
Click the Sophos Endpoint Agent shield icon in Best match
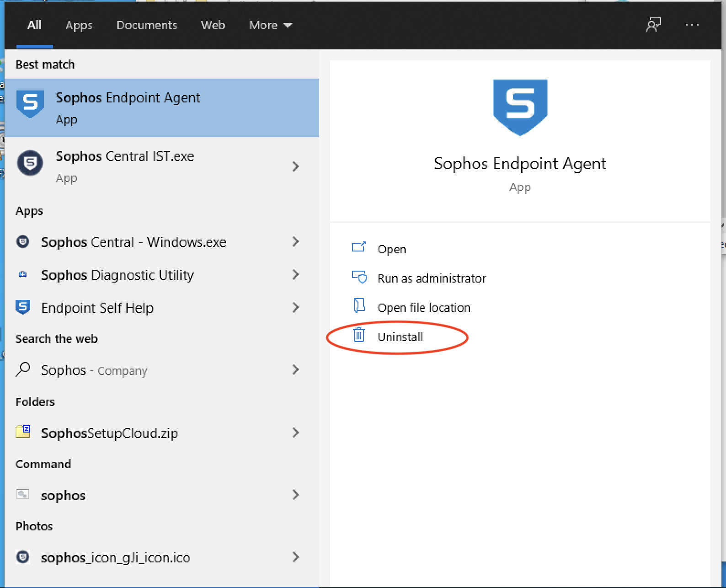(30, 103)
